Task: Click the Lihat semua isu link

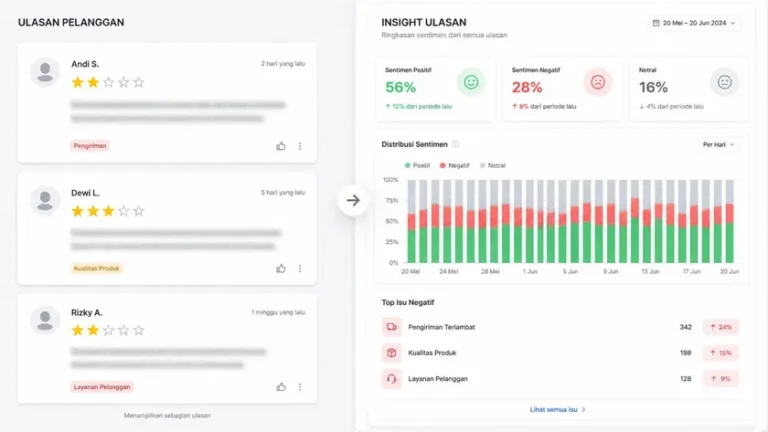Action: tap(557, 409)
